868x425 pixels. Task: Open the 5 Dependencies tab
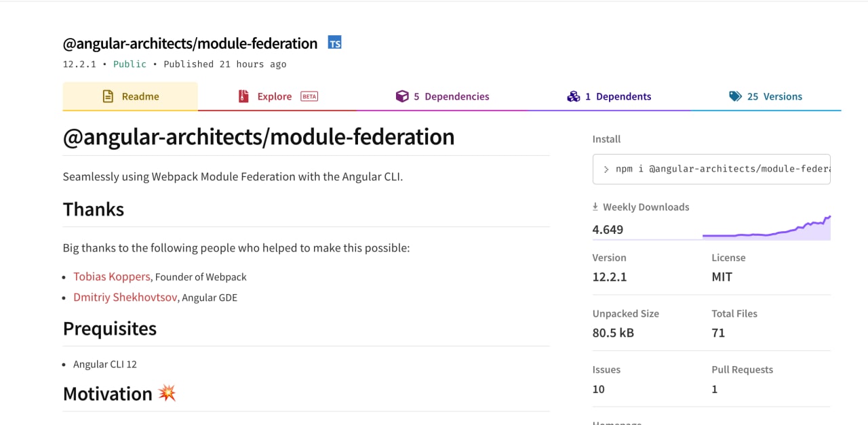(442, 96)
